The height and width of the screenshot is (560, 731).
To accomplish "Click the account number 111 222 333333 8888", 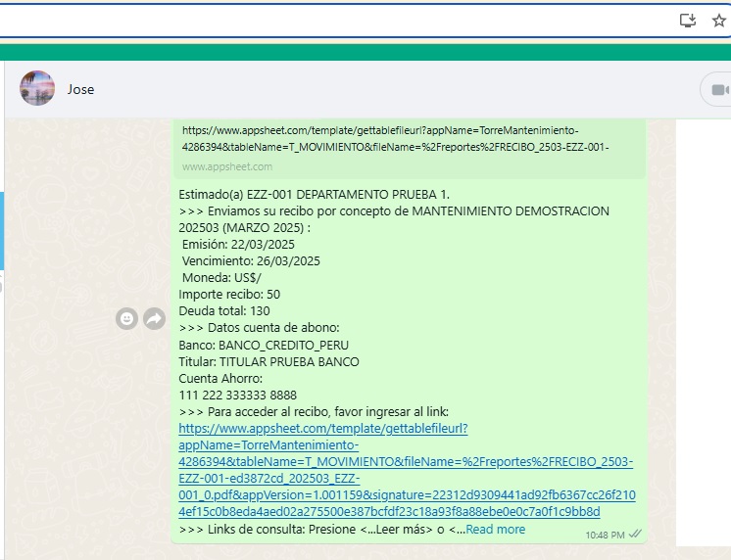I will tap(237, 395).
